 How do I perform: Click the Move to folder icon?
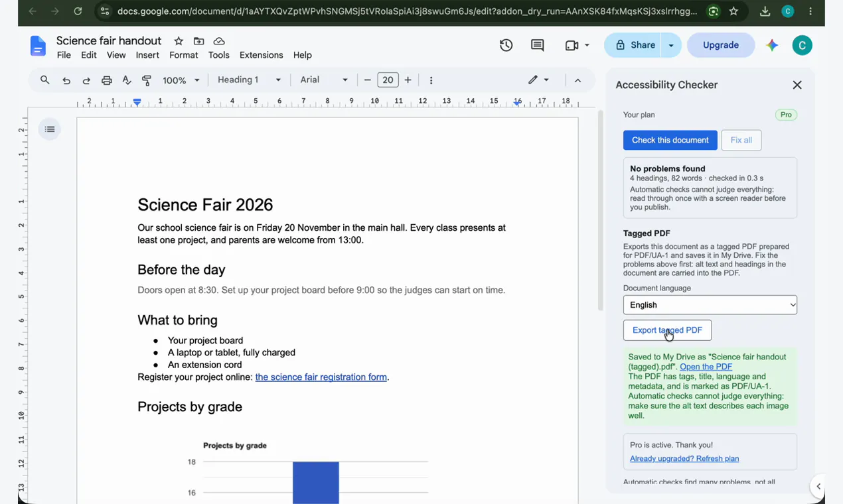click(x=198, y=41)
